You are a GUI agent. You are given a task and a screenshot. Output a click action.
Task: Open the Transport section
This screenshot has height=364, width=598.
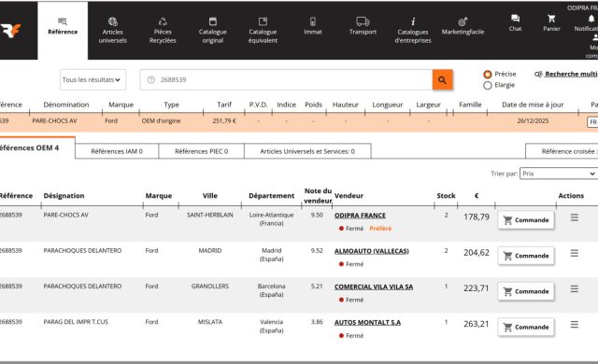363,26
